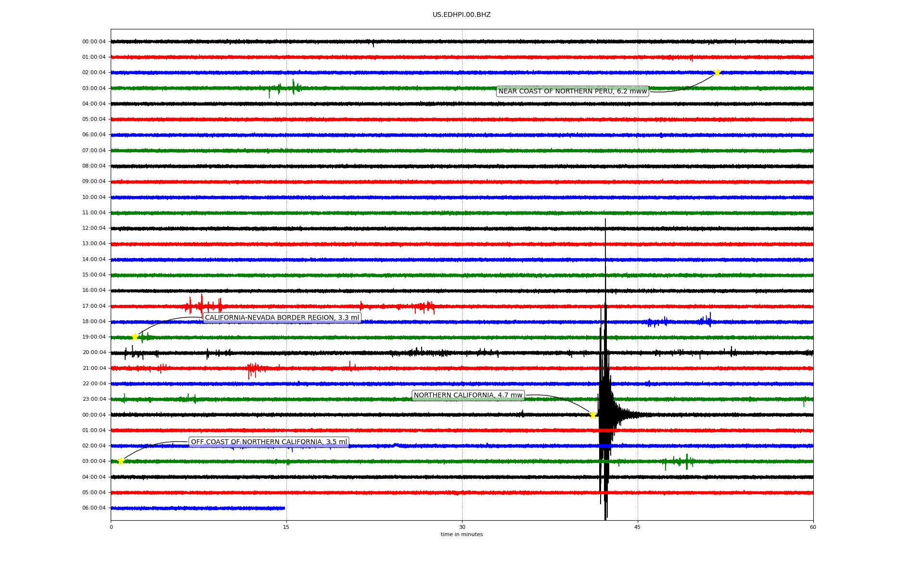The image size is (924, 578).
Task: Click the 17:00:04 row time label
Action: point(94,306)
